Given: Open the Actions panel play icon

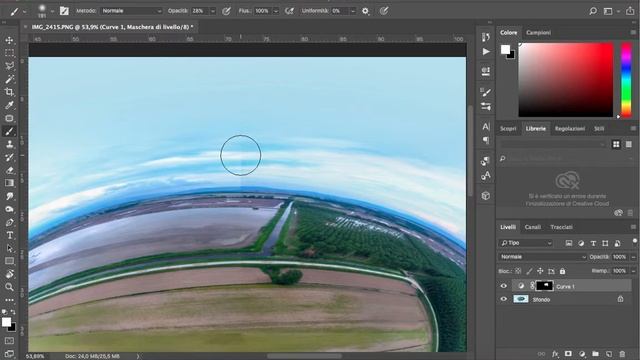Looking at the screenshot, I should pyautogui.click(x=486, y=51).
